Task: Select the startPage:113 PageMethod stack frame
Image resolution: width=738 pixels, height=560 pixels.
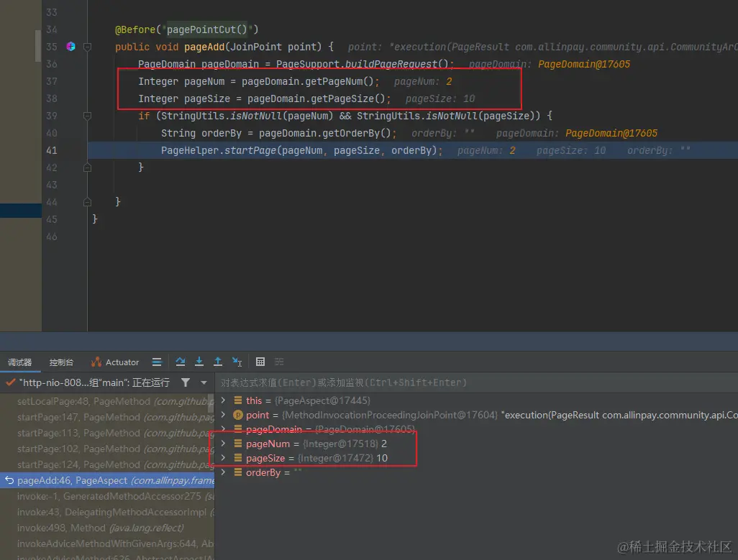Action: pos(107,433)
